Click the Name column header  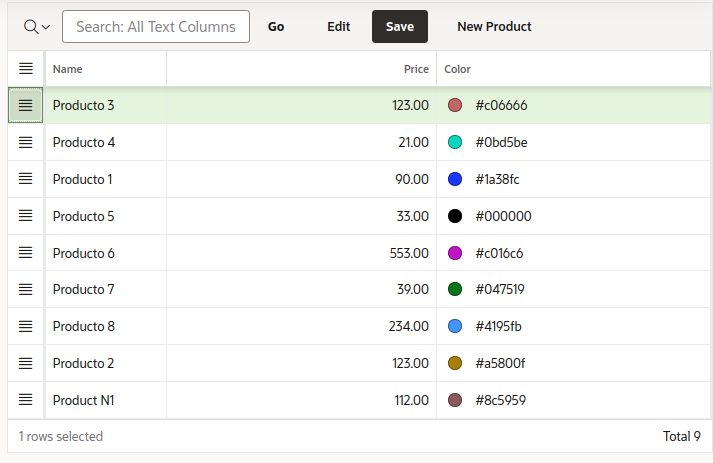(68, 69)
